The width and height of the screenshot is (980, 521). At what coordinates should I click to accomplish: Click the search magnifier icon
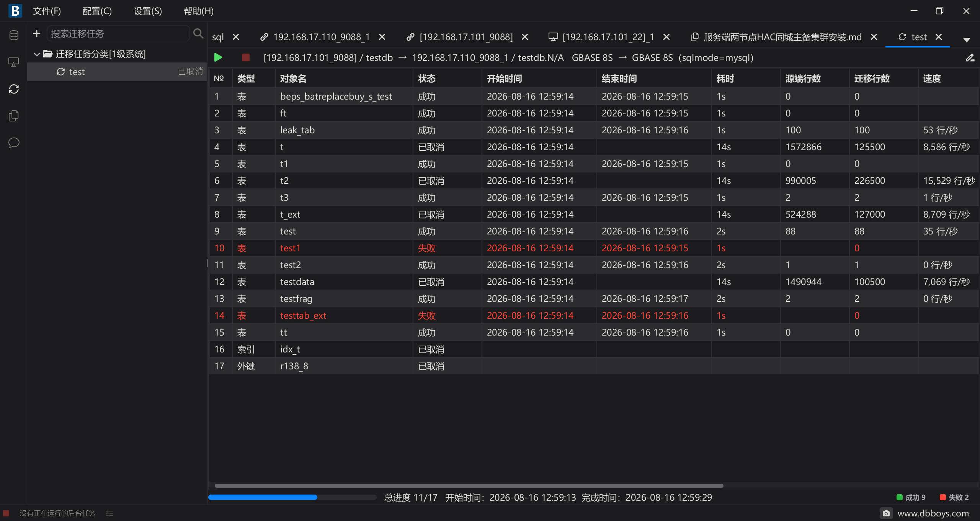[198, 34]
